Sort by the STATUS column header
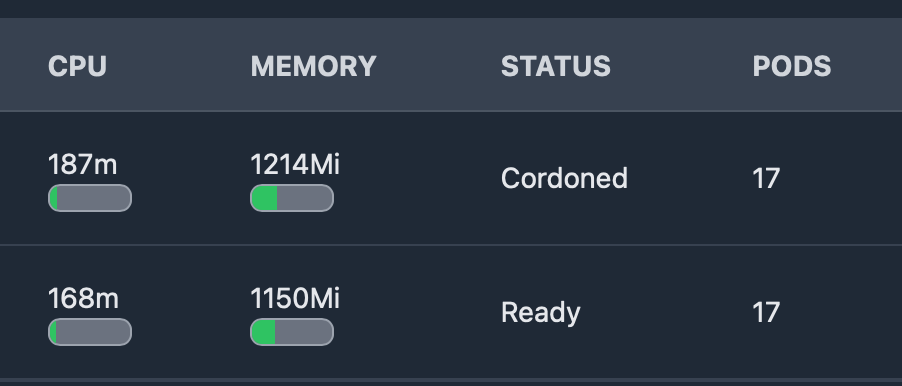The width and height of the screenshot is (902, 386). 556,66
